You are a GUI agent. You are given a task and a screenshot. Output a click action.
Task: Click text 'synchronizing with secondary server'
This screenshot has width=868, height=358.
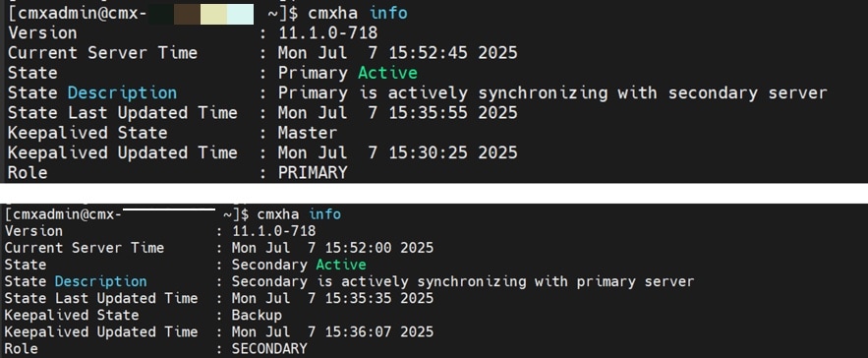coord(653,93)
